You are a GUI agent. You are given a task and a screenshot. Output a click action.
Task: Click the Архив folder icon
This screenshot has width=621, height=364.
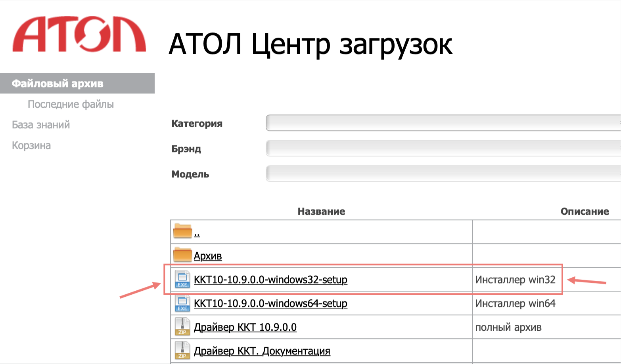[x=182, y=255]
